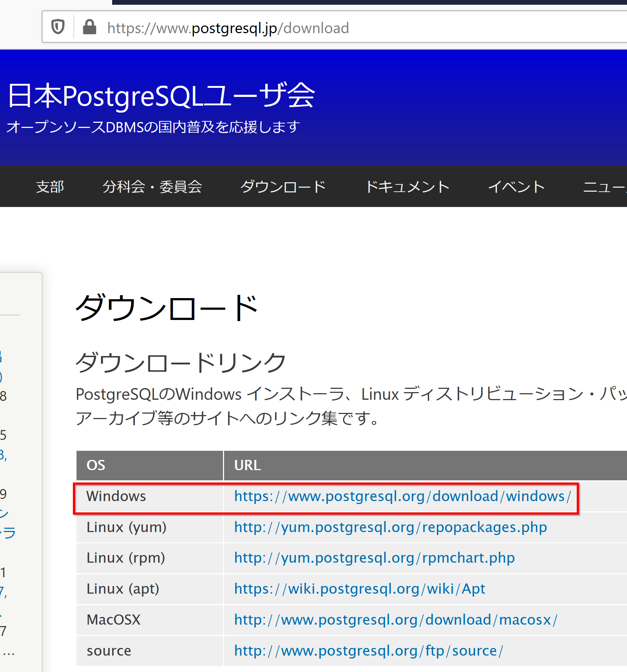Open the ドキュメント menu item
Viewport: 627px width, 672px height.
point(407,187)
